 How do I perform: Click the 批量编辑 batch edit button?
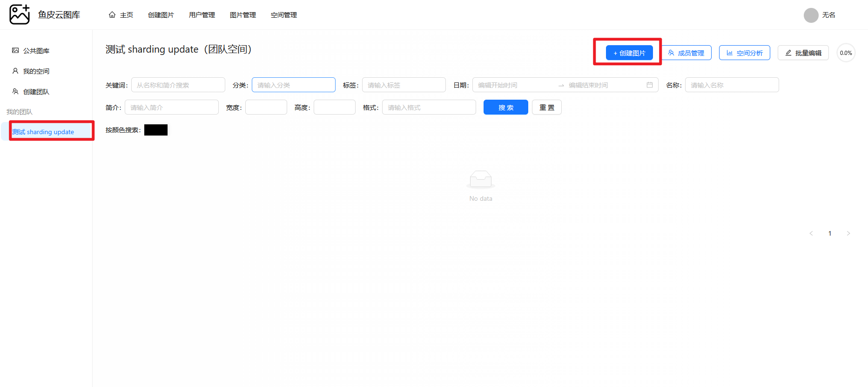tap(803, 53)
